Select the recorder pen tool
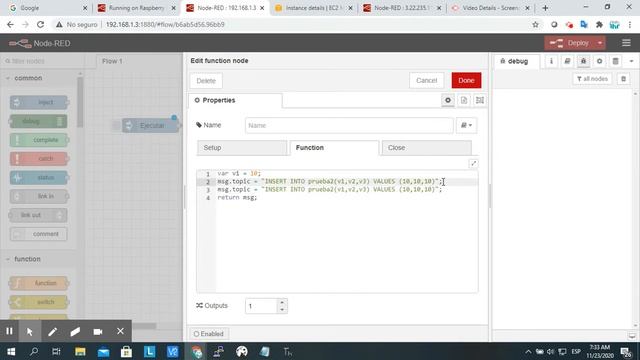Screen dimensions: 640x360 (x=52, y=331)
